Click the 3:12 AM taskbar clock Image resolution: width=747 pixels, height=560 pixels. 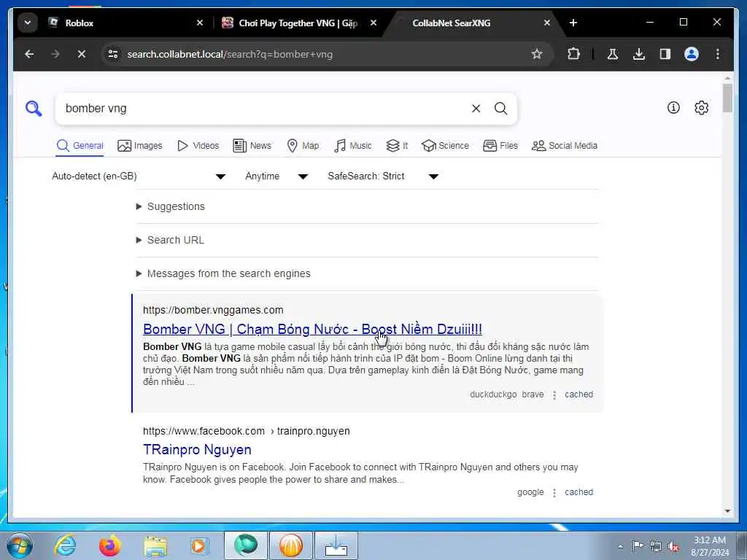(710, 546)
